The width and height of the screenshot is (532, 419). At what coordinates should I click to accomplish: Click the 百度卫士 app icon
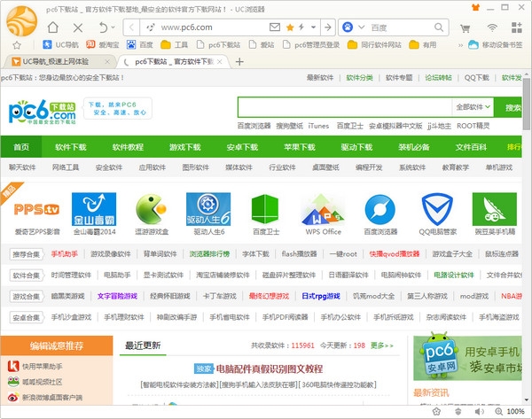point(266,209)
